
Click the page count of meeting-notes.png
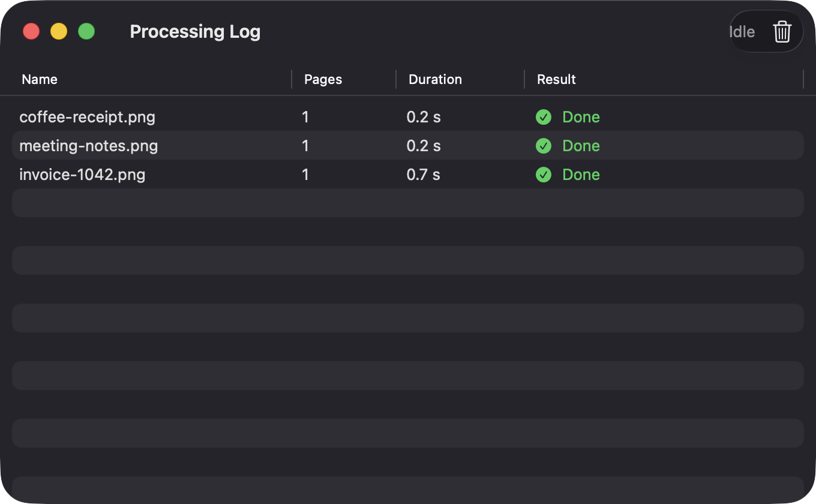coord(305,146)
